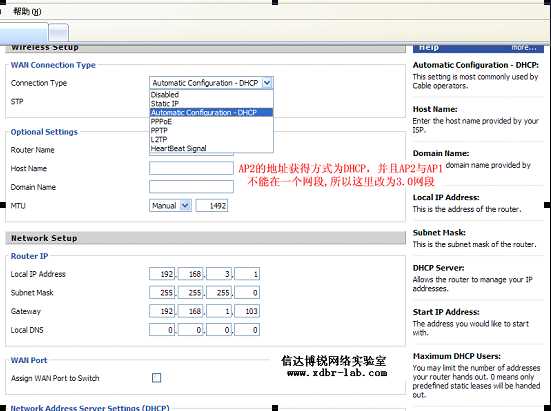Click Gateway second octet 168
Image resolution: width=551 pixels, height=411 pixels.
(x=190, y=311)
